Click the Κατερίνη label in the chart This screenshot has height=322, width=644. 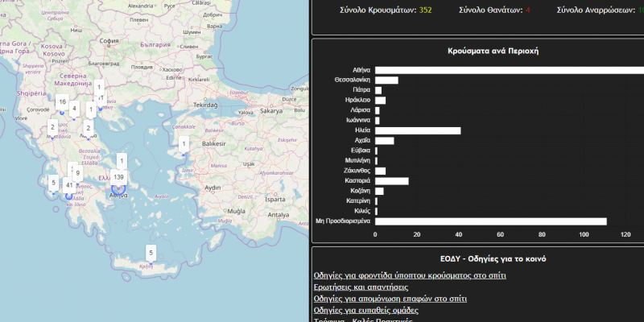tap(358, 201)
